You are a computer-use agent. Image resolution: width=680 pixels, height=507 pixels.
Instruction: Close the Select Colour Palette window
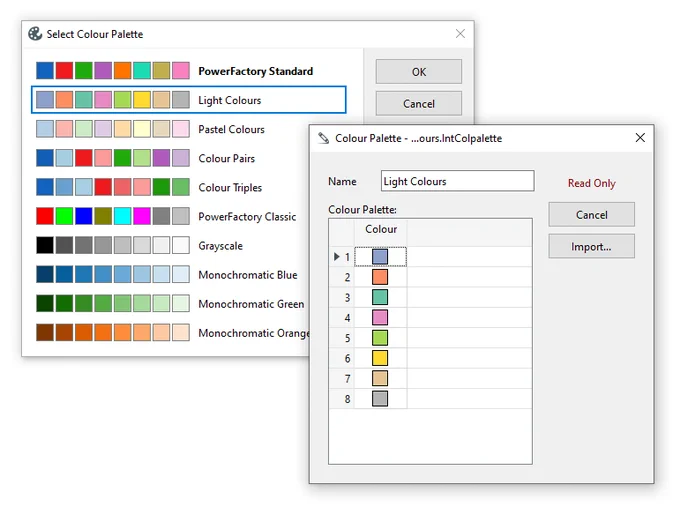(460, 34)
